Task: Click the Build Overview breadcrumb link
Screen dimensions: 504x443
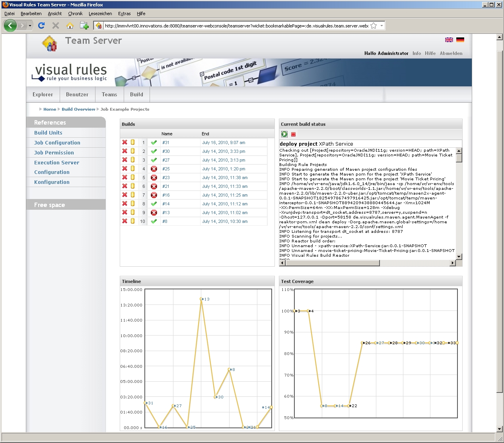Action: click(78, 109)
